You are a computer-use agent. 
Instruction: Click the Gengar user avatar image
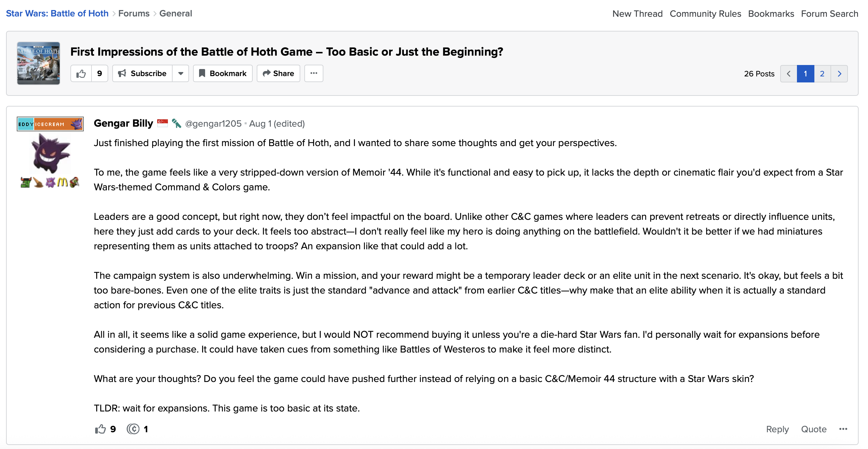click(51, 153)
